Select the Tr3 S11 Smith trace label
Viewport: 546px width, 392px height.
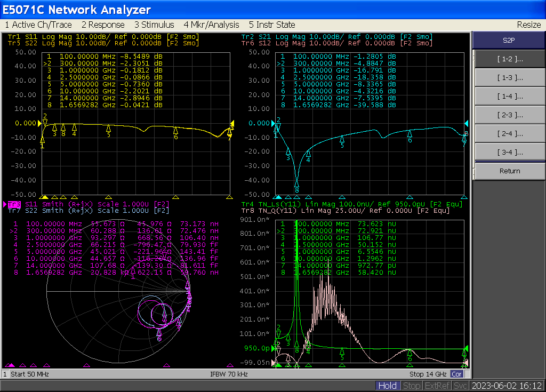(89, 204)
